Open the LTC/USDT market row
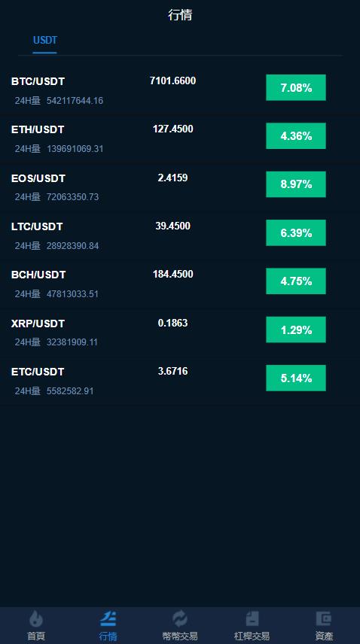This screenshot has height=644, width=360. [180, 236]
